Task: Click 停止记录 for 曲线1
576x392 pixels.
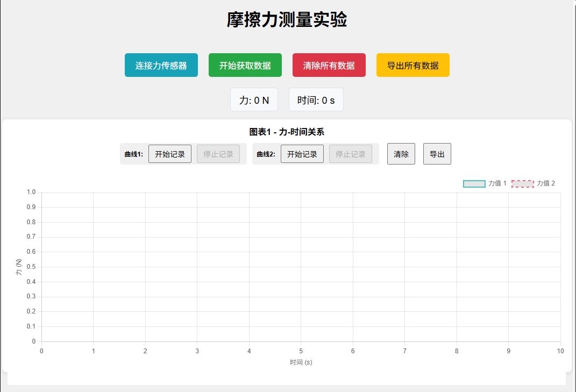Action: 219,153
